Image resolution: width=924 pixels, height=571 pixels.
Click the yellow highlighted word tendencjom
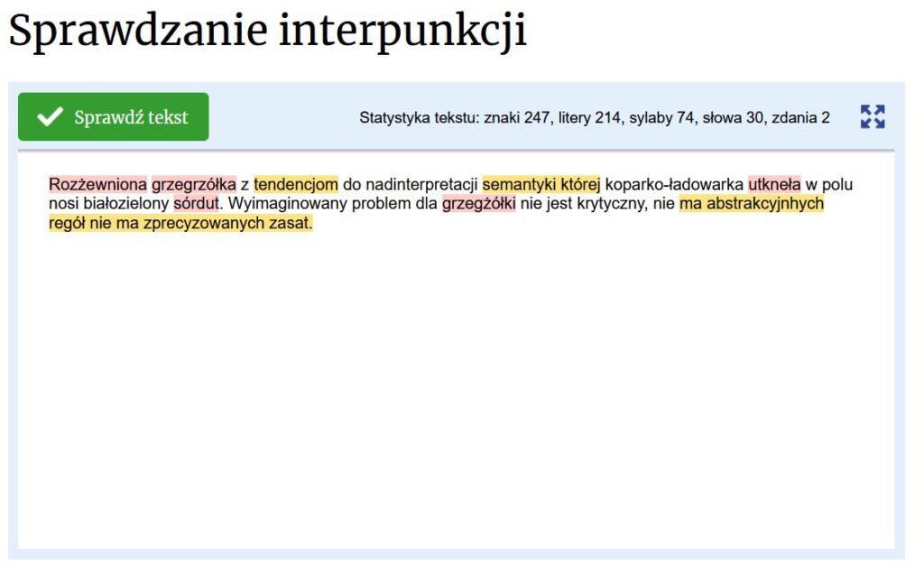296,185
